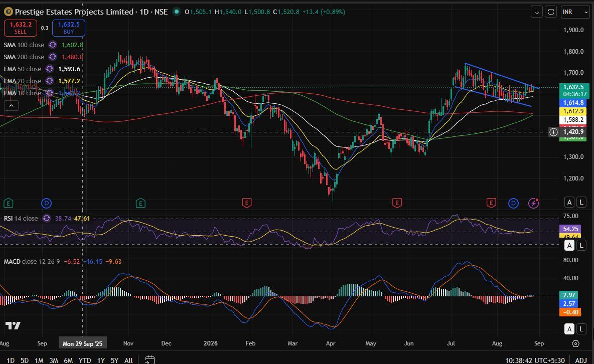
Task: Toggle ADJ adjusted data setting
Action: tap(581, 360)
